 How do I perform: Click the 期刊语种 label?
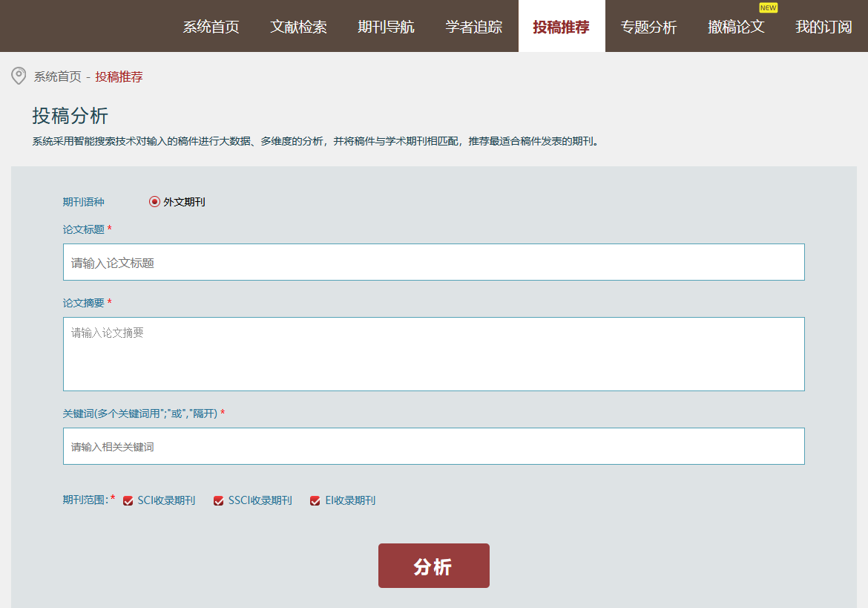pos(84,202)
